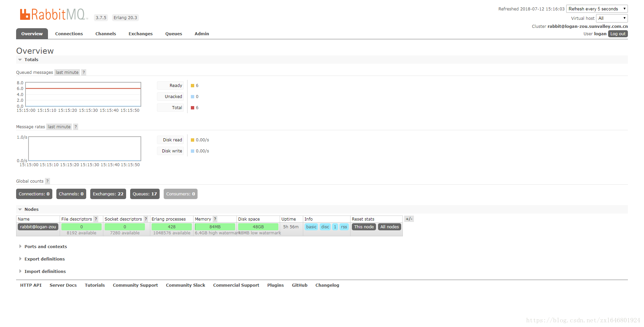Open the Server Docs link
The width and height of the screenshot is (644, 327).
pos(63,285)
